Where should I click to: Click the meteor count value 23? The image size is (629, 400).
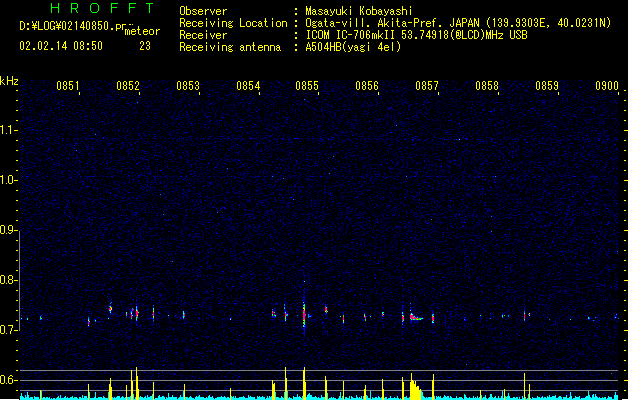coord(145,46)
